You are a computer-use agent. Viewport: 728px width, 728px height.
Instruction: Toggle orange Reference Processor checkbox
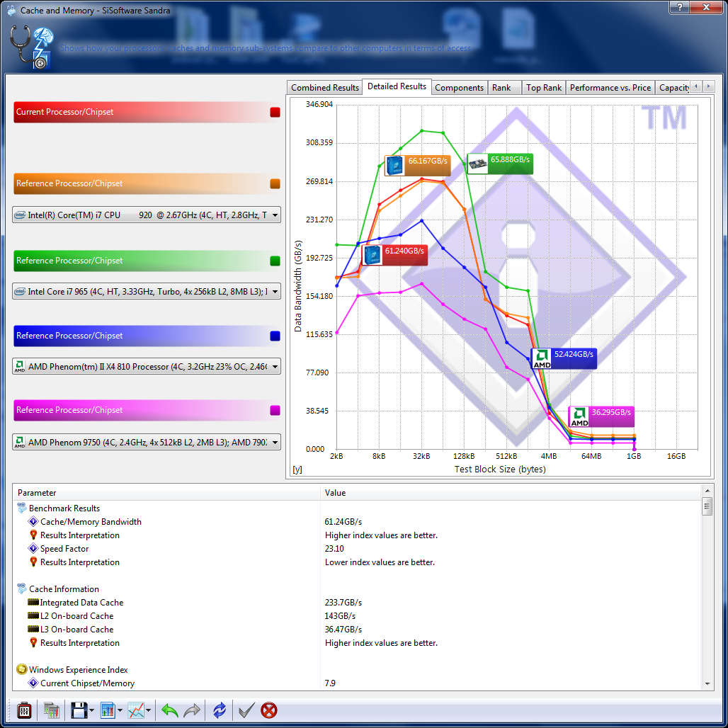tap(275, 184)
